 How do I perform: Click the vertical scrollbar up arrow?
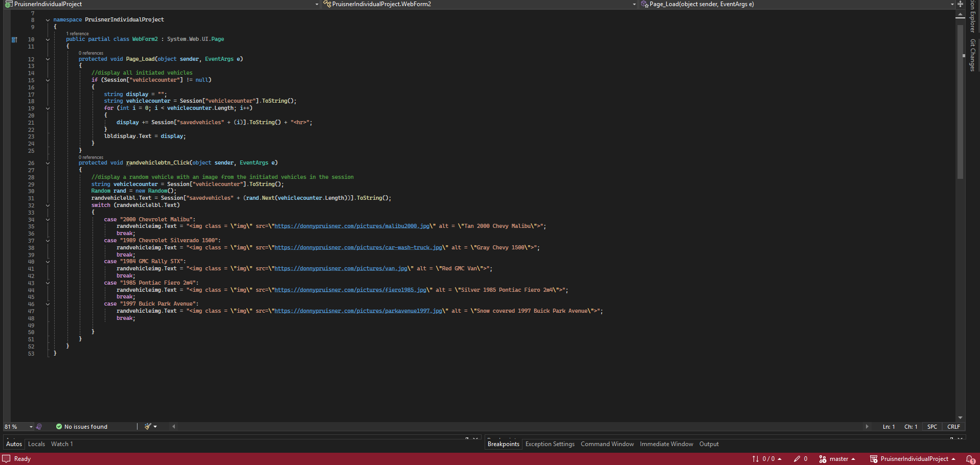[x=960, y=15]
